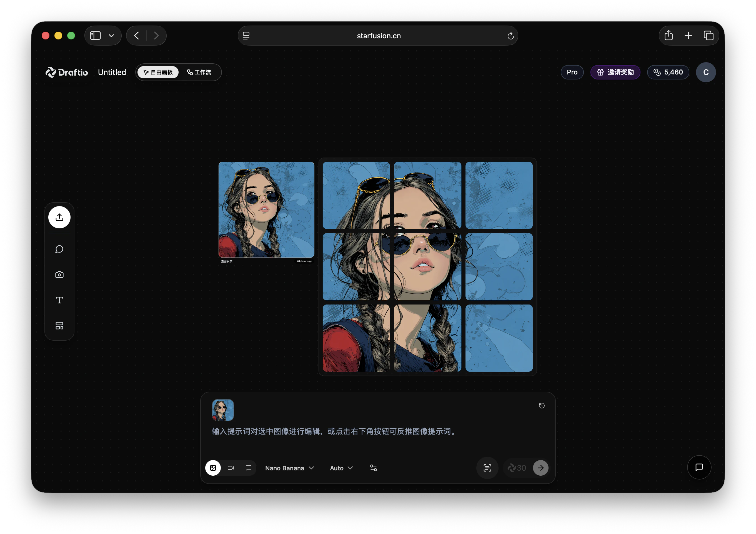Select the Text tool in the left sidebar

59,300
